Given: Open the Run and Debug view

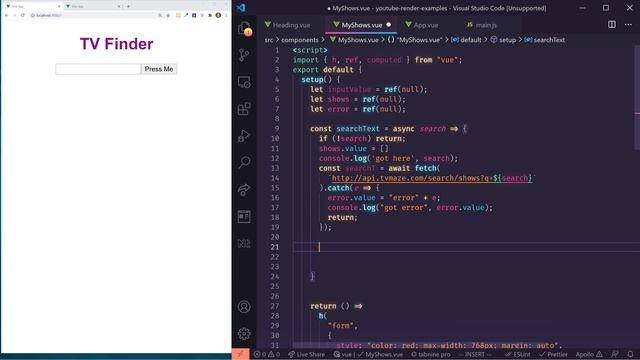Looking at the screenshot, I should (244, 136).
